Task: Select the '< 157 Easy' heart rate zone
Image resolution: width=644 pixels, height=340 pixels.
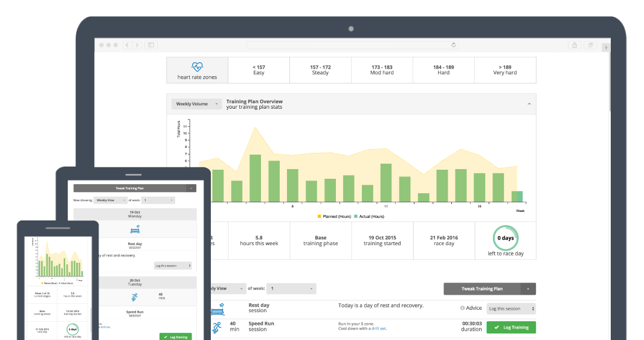Action: (259, 70)
